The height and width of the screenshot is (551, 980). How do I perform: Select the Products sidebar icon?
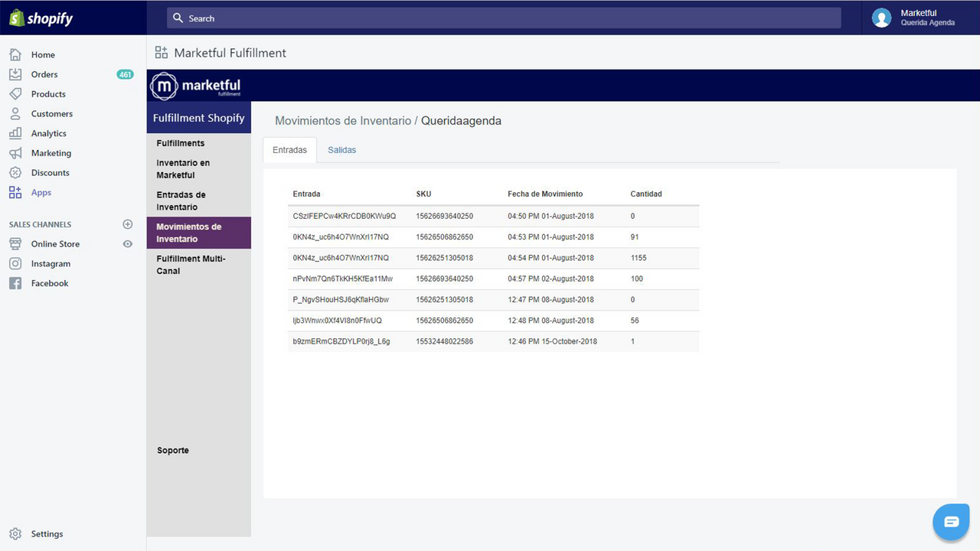tap(47, 93)
